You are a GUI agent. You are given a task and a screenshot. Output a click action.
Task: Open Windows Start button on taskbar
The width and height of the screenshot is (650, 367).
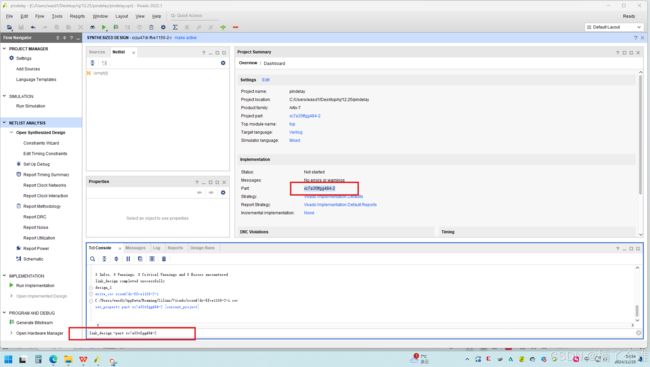(x=8, y=360)
